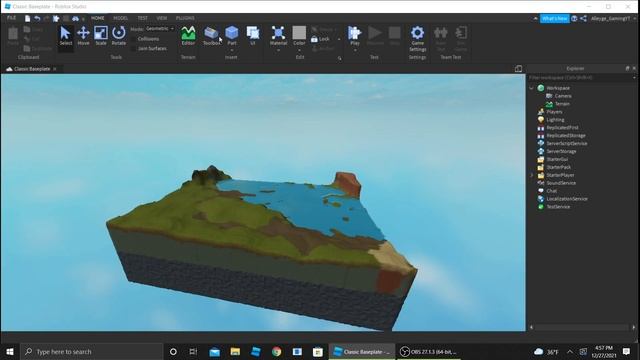This screenshot has width=640, height=360.
Task: Click the Color swatch in Edit
Action: [299, 33]
